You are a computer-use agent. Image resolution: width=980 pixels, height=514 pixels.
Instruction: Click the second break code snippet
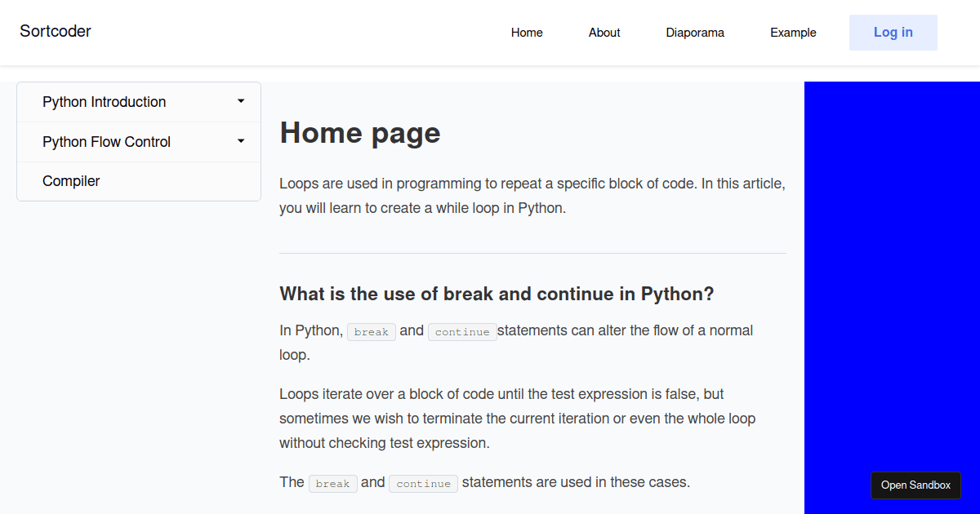332,483
